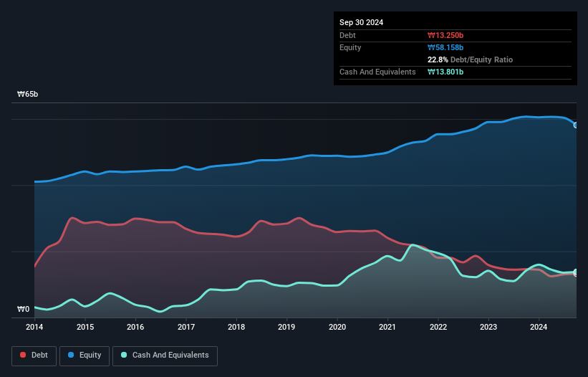Toggle Cash And Equivalents legend button
588x377 pixels.
(165, 355)
